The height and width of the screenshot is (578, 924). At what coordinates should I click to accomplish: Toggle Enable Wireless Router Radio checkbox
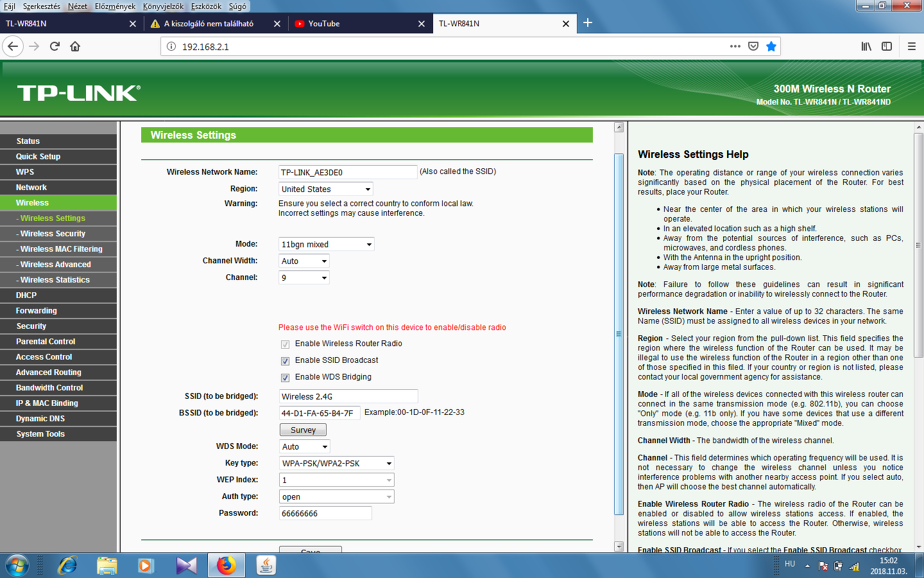pyautogui.click(x=285, y=344)
